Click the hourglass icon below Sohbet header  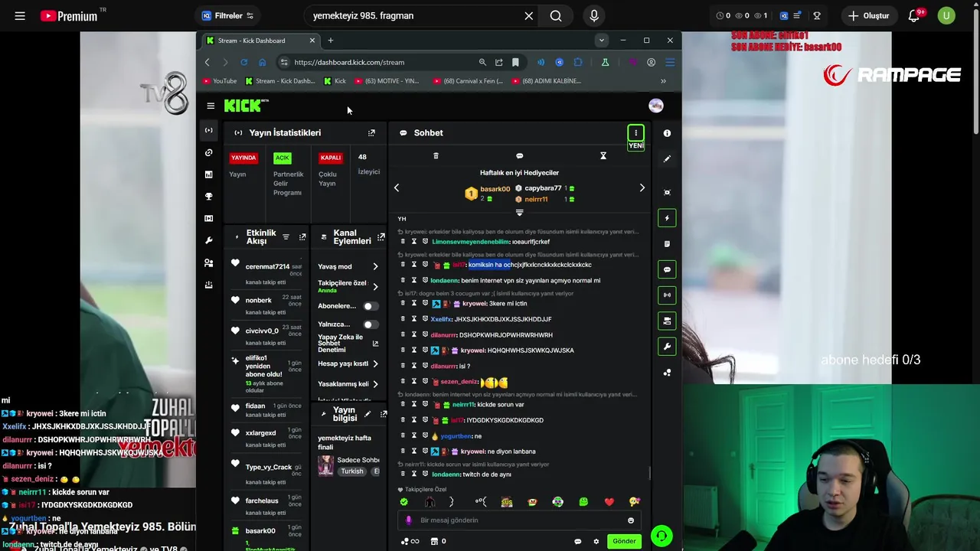[603, 156]
